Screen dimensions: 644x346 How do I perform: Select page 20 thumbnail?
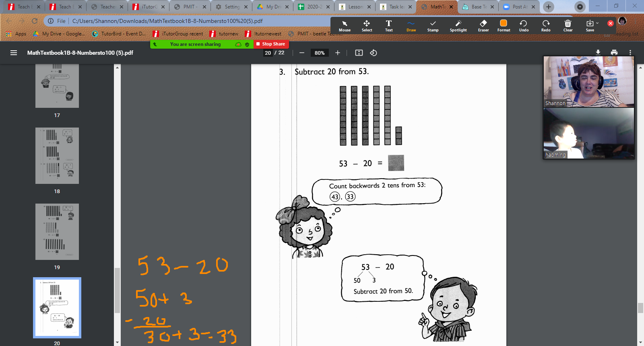click(x=57, y=308)
